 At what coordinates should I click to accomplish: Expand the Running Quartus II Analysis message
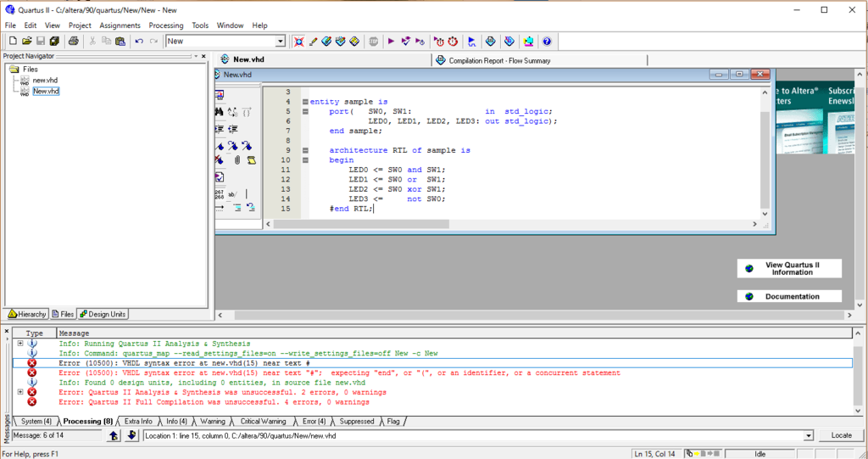(x=20, y=343)
